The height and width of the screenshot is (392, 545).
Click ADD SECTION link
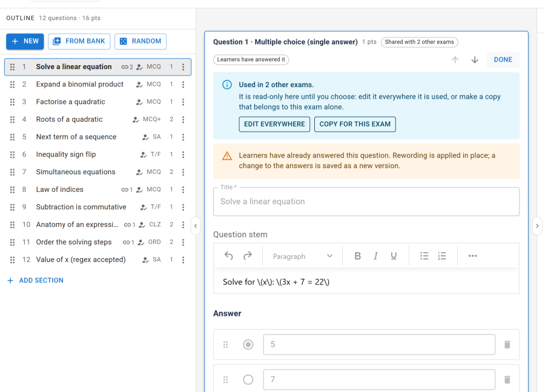click(x=36, y=281)
